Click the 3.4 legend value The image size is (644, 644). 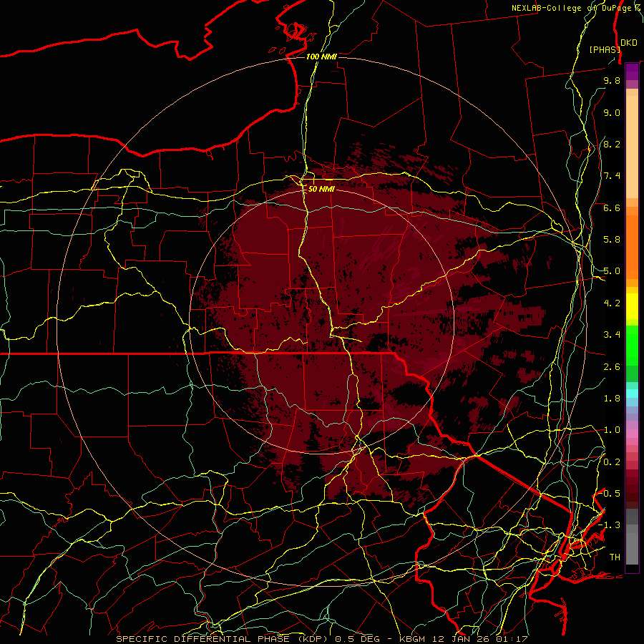612,335
